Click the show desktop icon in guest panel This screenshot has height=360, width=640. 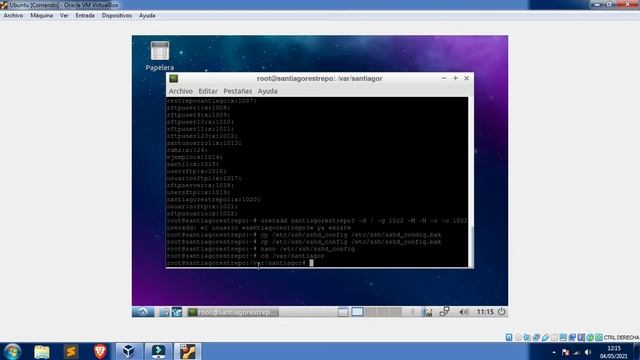tap(343, 312)
